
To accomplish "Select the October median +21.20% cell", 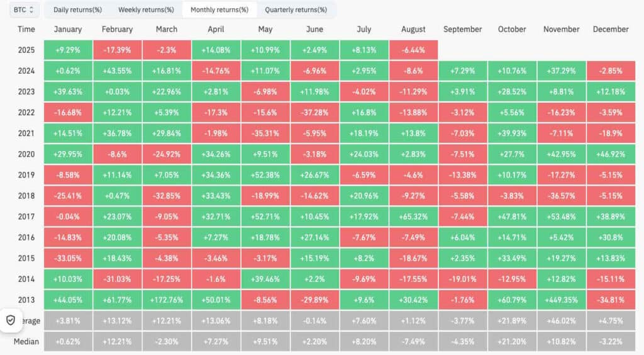I will [x=512, y=342].
